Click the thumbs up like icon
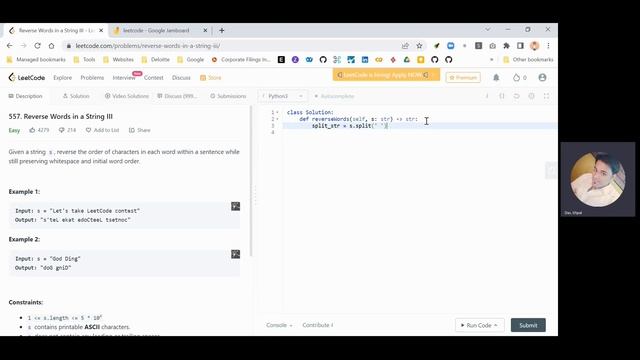 click(32, 130)
